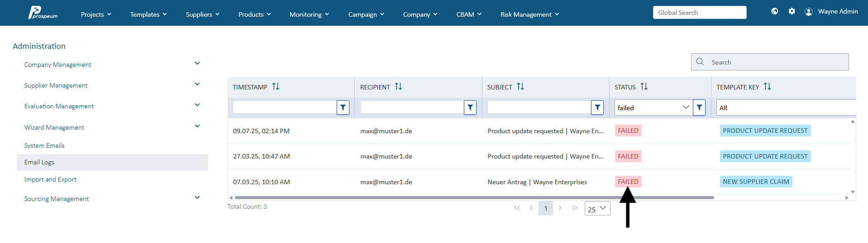Image resolution: width=868 pixels, height=243 pixels.
Task: Open the Status filter dropdown showing failed
Action: (x=653, y=107)
